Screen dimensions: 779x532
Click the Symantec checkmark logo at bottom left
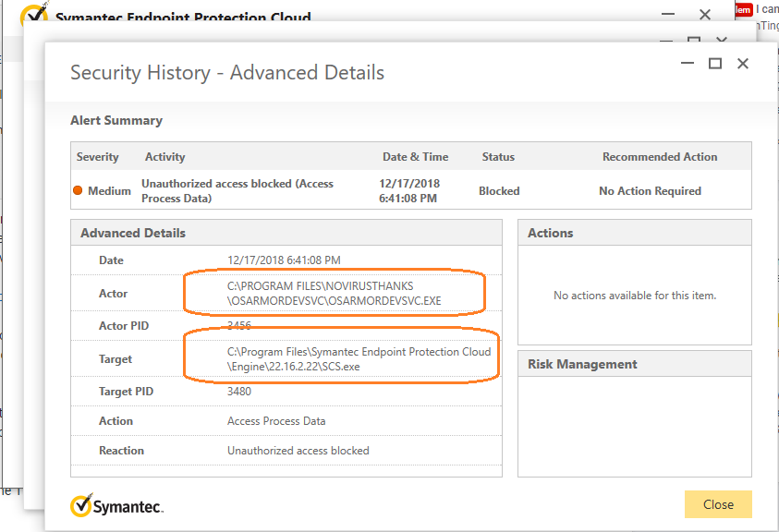point(82,504)
